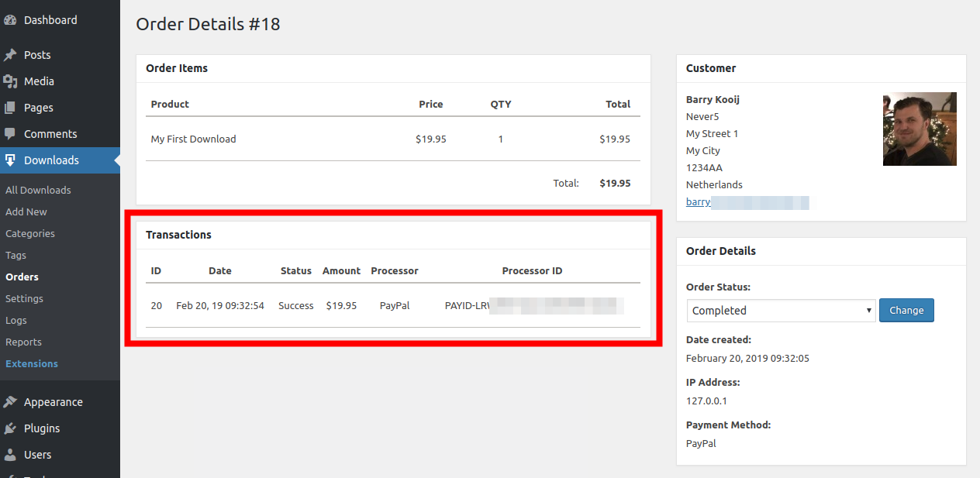The image size is (980, 478).
Task: Open the Order Status dropdown
Action: [x=779, y=310]
